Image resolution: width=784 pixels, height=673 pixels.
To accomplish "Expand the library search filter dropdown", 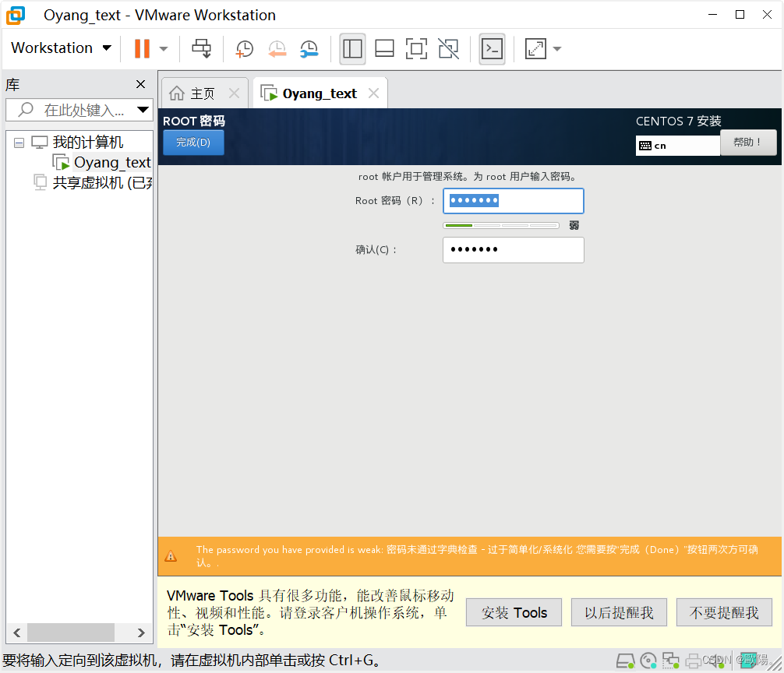I will (143, 110).
